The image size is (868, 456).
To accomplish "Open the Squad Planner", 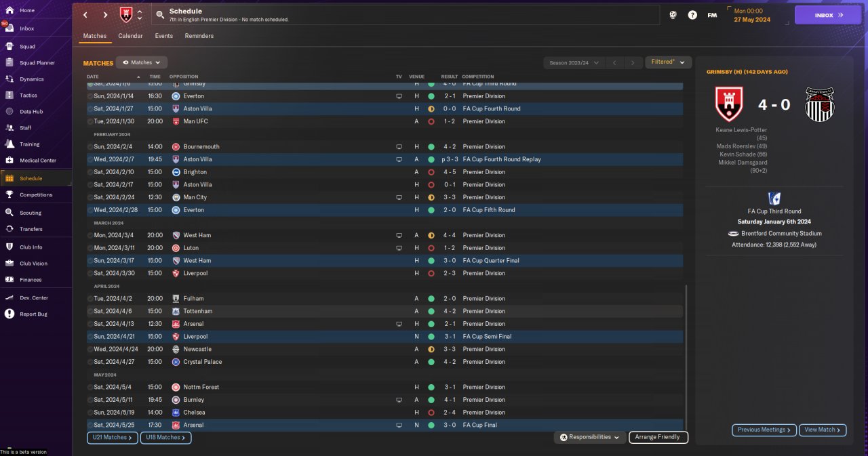I will tap(37, 63).
